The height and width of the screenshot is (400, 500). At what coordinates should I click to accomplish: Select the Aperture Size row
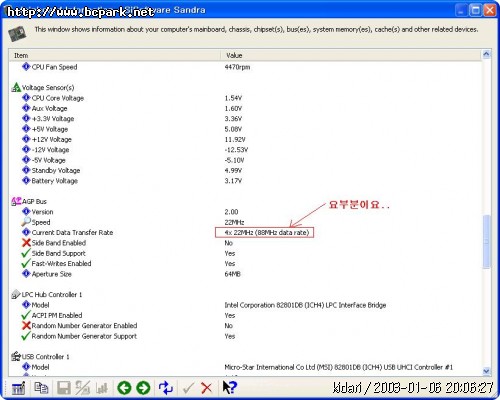[x=246, y=274]
